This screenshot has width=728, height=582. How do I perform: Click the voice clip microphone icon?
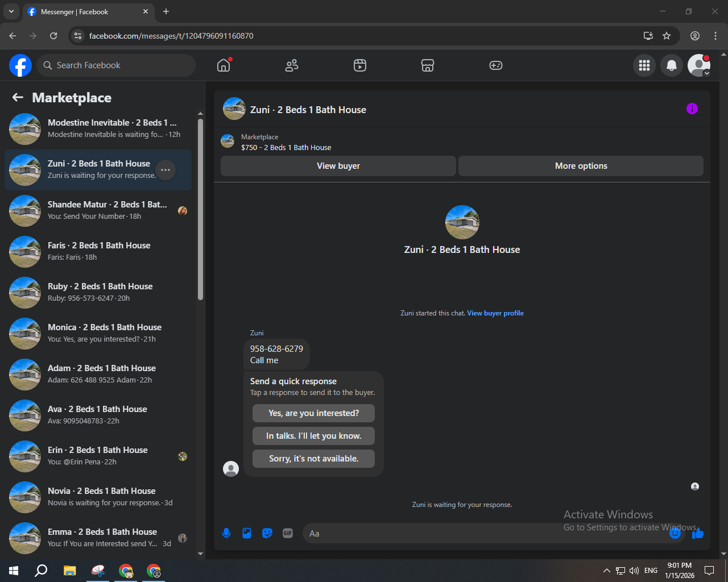(x=226, y=533)
